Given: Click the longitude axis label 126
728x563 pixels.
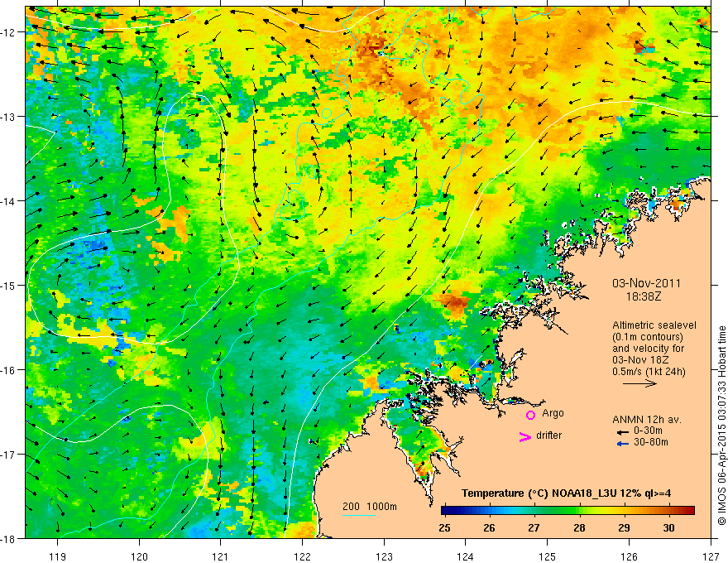Looking at the screenshot, I should pos(629,556).
